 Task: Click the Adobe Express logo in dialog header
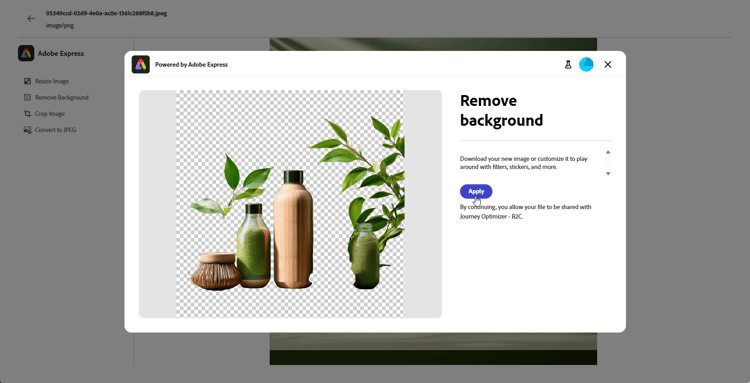pyautogui.click(x=141, y=65)
